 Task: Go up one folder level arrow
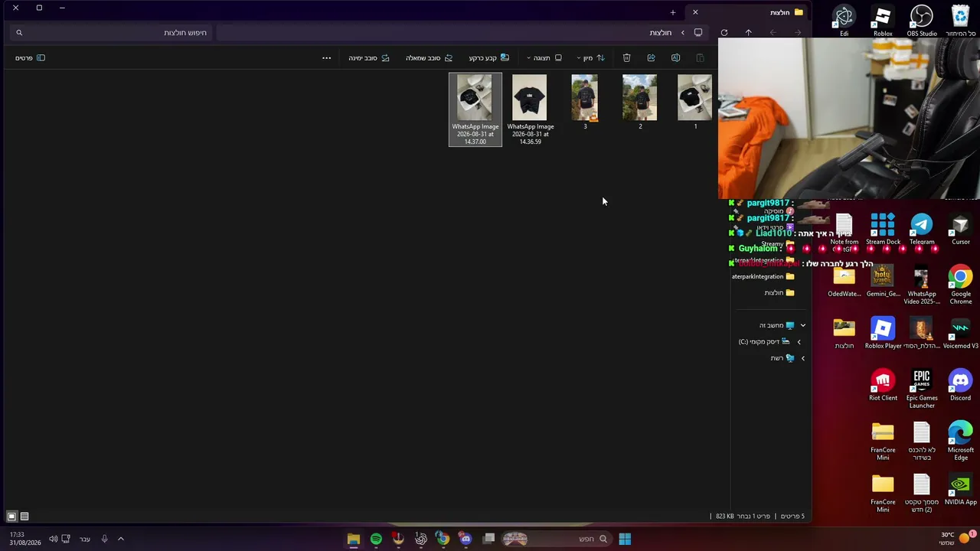point(748,33)
